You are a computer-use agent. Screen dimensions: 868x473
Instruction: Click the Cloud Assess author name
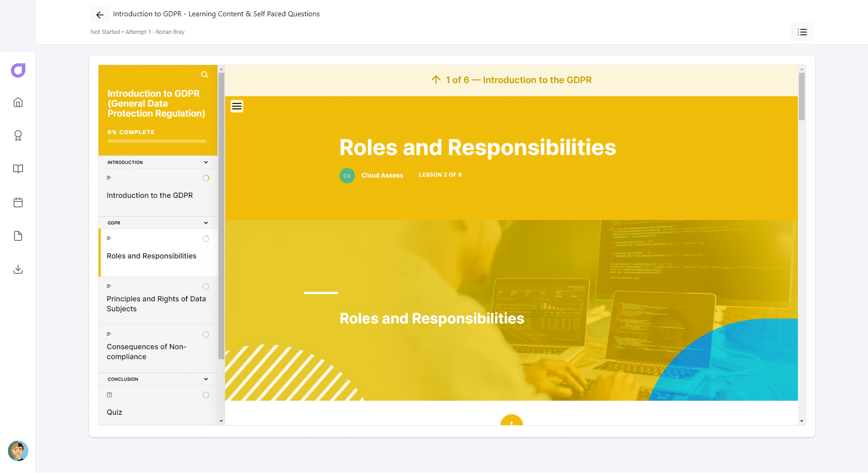point(382,176)
